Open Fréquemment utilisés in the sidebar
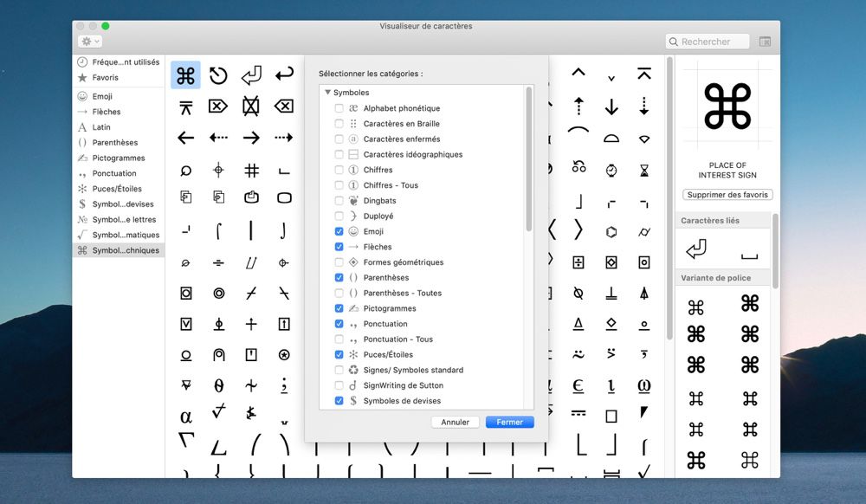866x504 pixels. click(x=119, y=61)
